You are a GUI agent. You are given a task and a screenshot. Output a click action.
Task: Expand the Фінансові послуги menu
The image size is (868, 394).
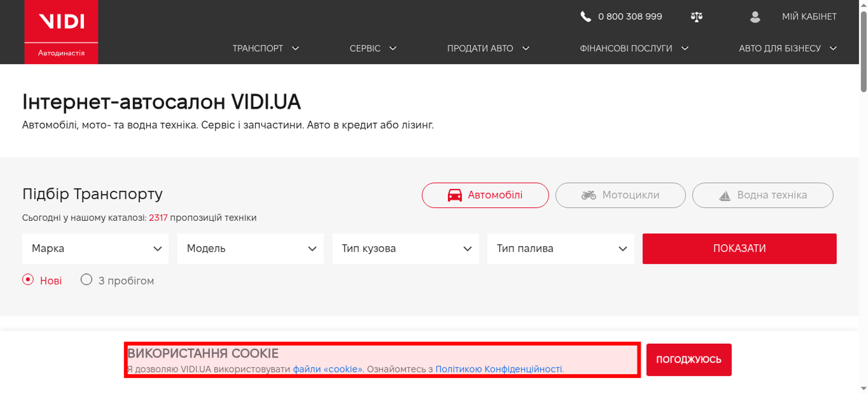[x=634, y=49]
